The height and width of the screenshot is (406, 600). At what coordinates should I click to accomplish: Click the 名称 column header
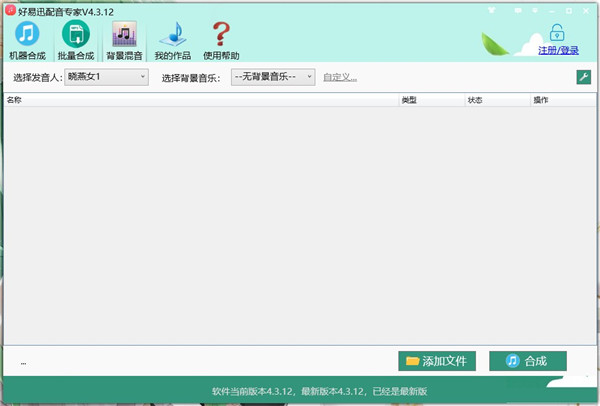tap(15, 101)
